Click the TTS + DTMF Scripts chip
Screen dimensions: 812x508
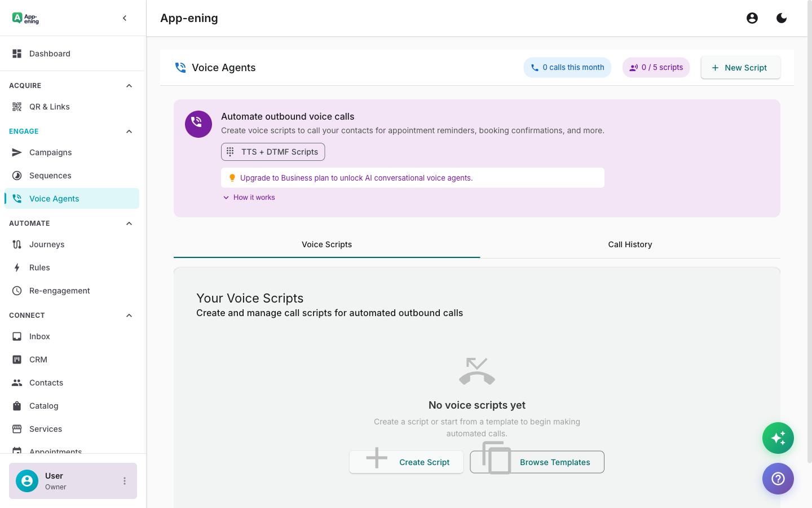(x=273, y=152)
